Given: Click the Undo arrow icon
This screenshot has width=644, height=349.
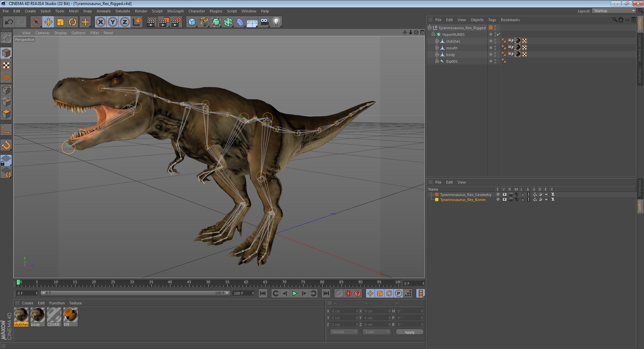Looking at the screenshot, I should 9,22.
